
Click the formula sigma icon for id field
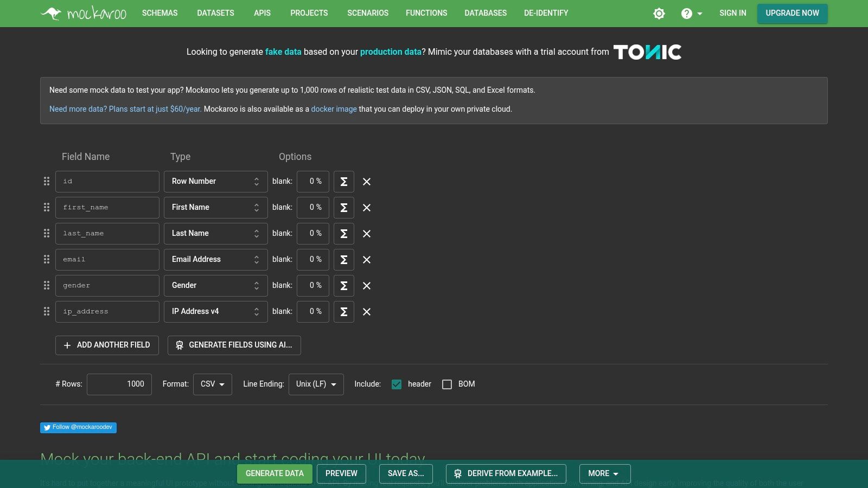343,182
